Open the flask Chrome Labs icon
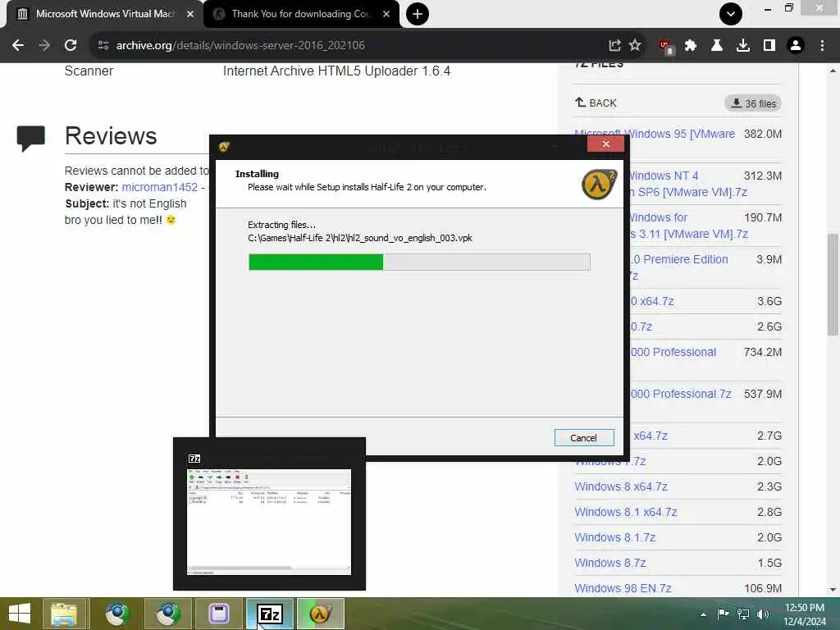The width and height of the screenshot is (840, 630). coord(716,46)
